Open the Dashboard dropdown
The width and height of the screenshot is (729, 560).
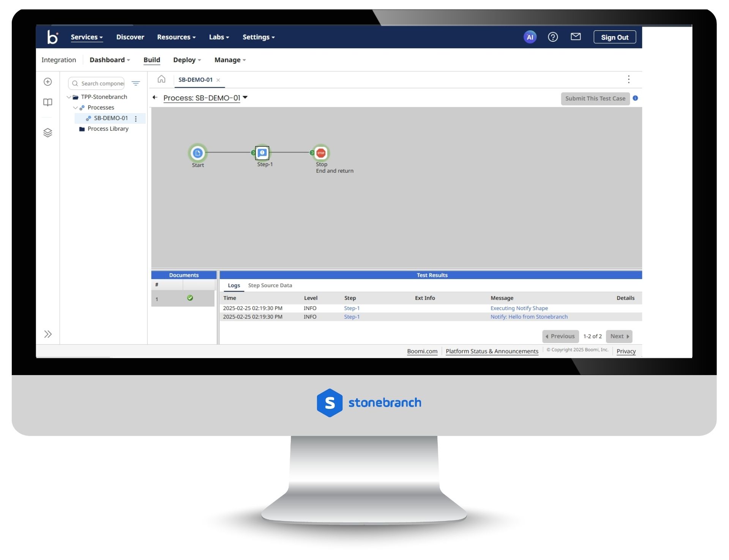[x=110, y=60]
